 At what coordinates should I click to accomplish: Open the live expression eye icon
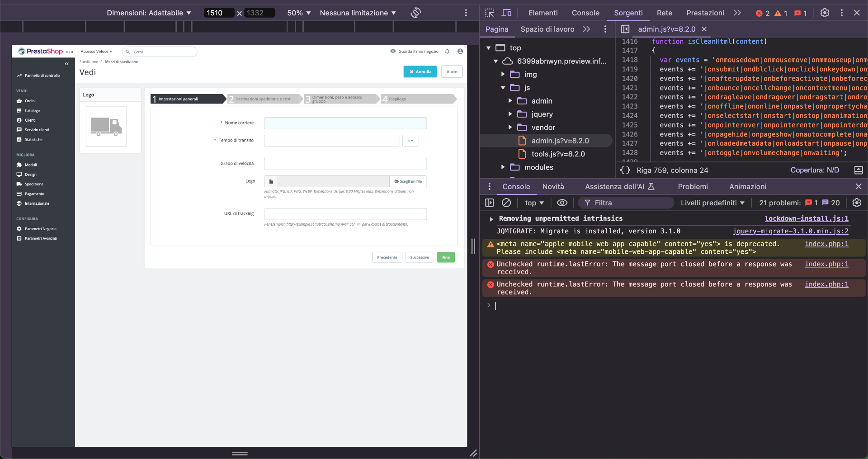click(562, 203)
